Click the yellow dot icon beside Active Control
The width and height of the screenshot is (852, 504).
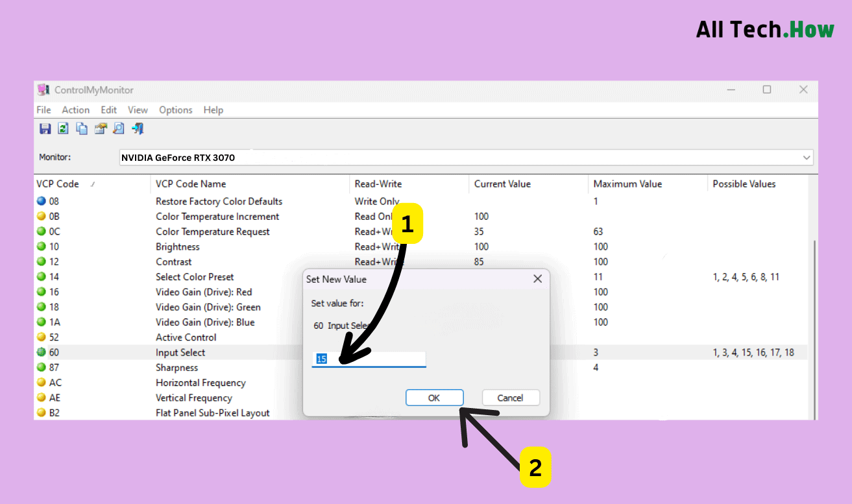pyautogui.click(x=40, y=337)
